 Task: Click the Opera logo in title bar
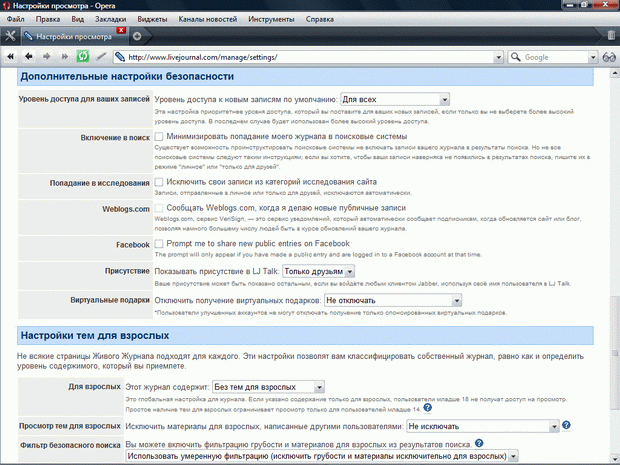coord(6,6)
